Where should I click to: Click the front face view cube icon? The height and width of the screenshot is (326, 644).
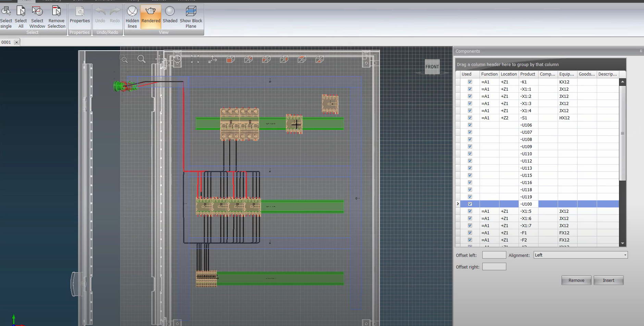click(231, 60)
